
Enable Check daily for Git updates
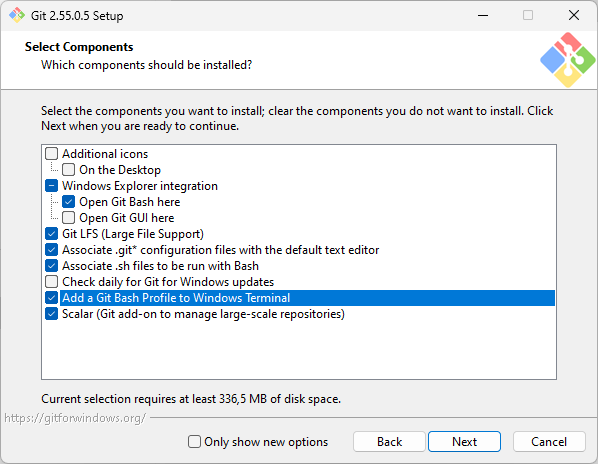[x=51, y=282]
